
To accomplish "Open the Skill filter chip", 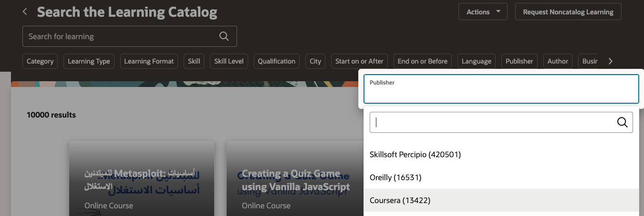I will [194, 61].
